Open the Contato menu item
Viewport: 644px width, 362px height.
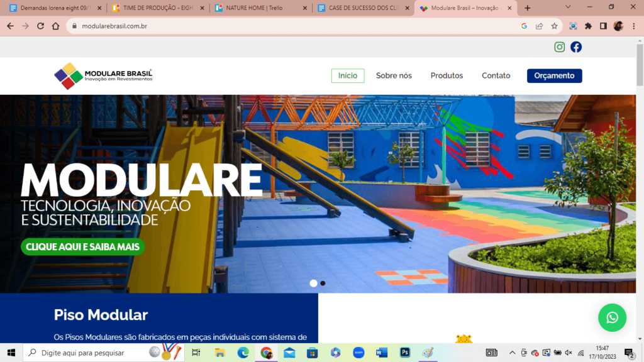coord(496,75)
